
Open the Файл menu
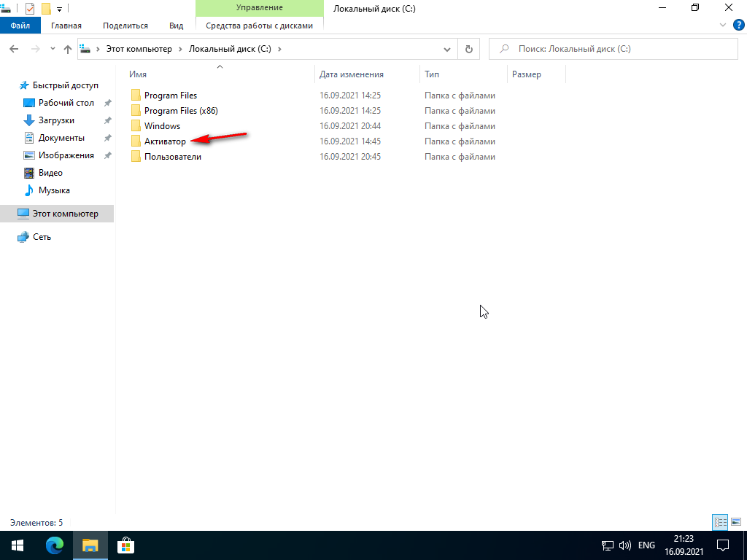click(x=20, y=26)
